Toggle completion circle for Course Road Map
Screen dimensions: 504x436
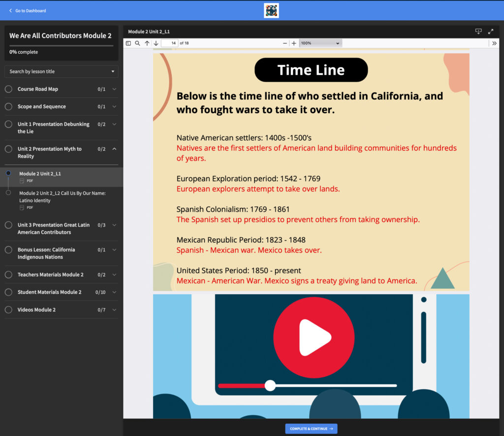tap(8, 89)
